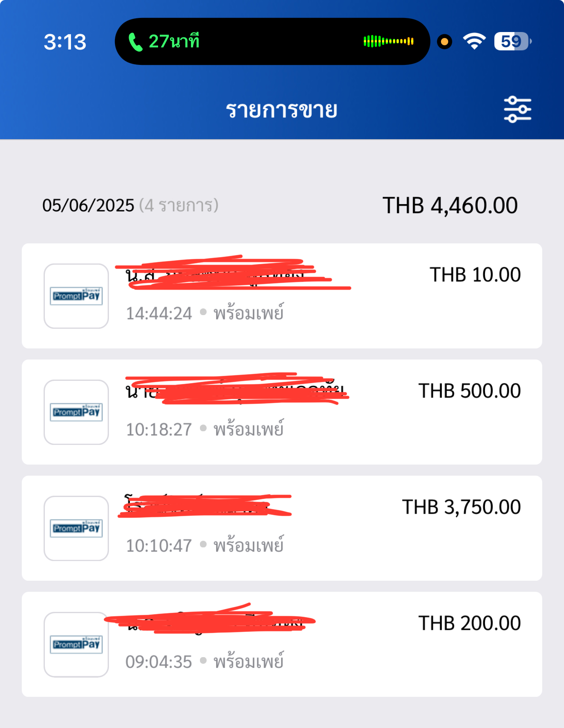Viewport: 564px width, 728px height.
Task: Tap the 27นาที call duration pill
Action: pos(273,41)
